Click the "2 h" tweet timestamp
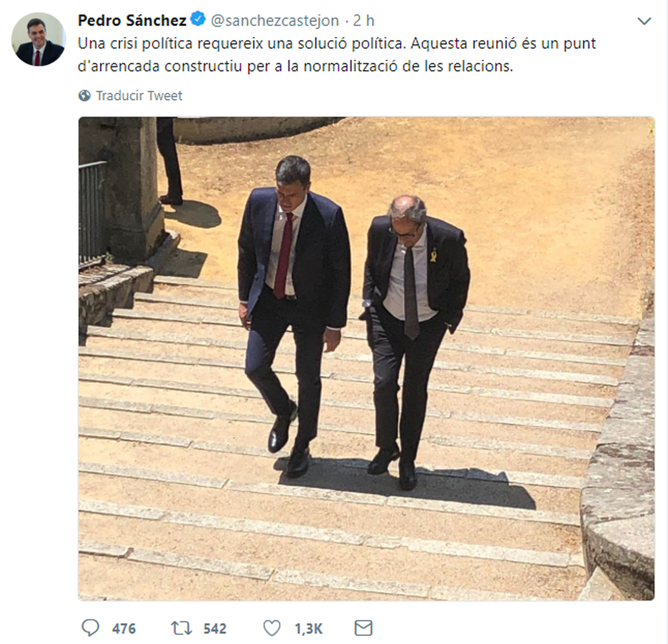 click(364, 20)
